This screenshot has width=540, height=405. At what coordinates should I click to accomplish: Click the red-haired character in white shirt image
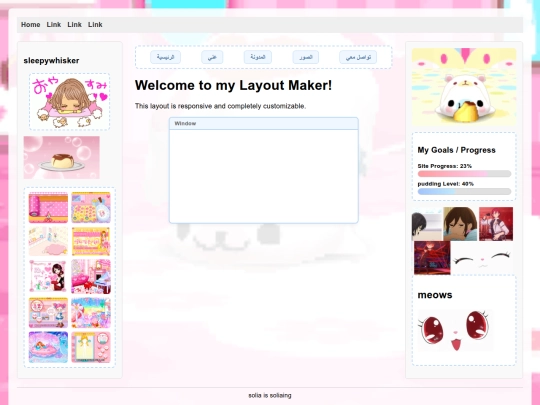tap(496, 224)
